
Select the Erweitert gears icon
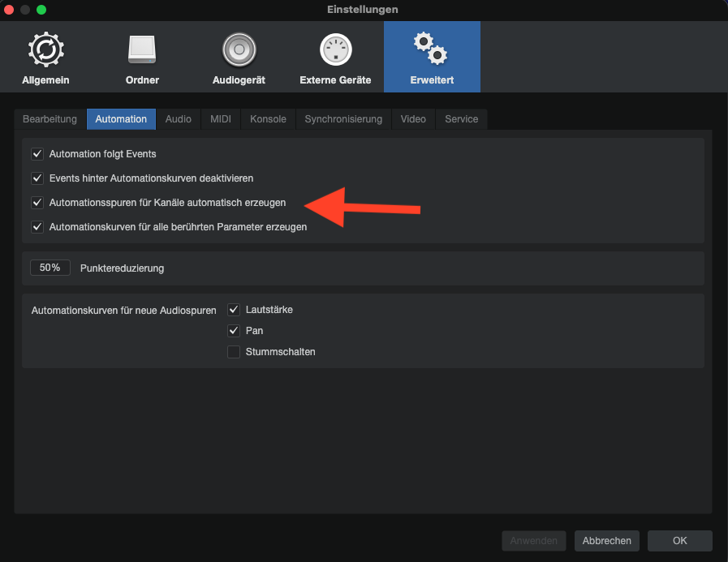[431, 50]
